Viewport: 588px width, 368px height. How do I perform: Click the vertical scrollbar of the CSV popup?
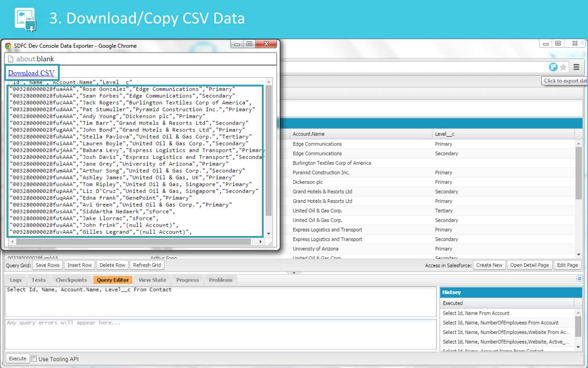point(269,149)
